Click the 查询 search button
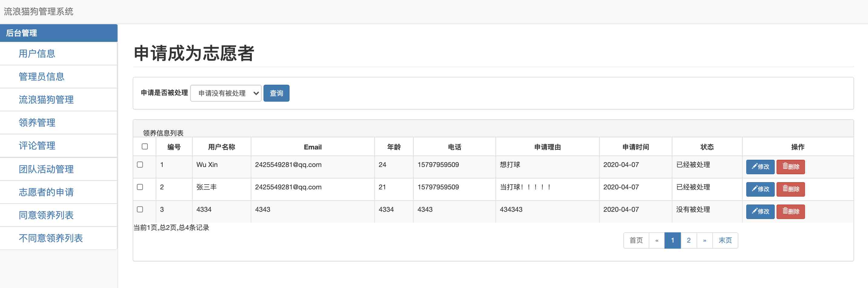The image size is (868, 288). (276, 93)
